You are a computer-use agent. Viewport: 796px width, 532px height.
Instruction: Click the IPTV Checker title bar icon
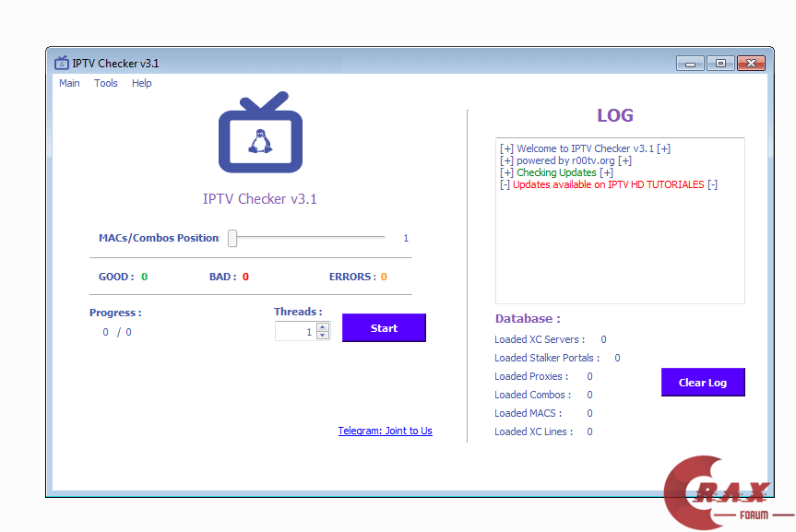tap(62, 63)
